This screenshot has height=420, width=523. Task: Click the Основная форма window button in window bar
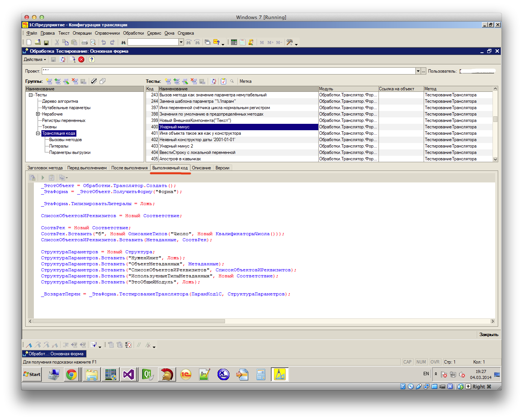[x=54, y=354]
